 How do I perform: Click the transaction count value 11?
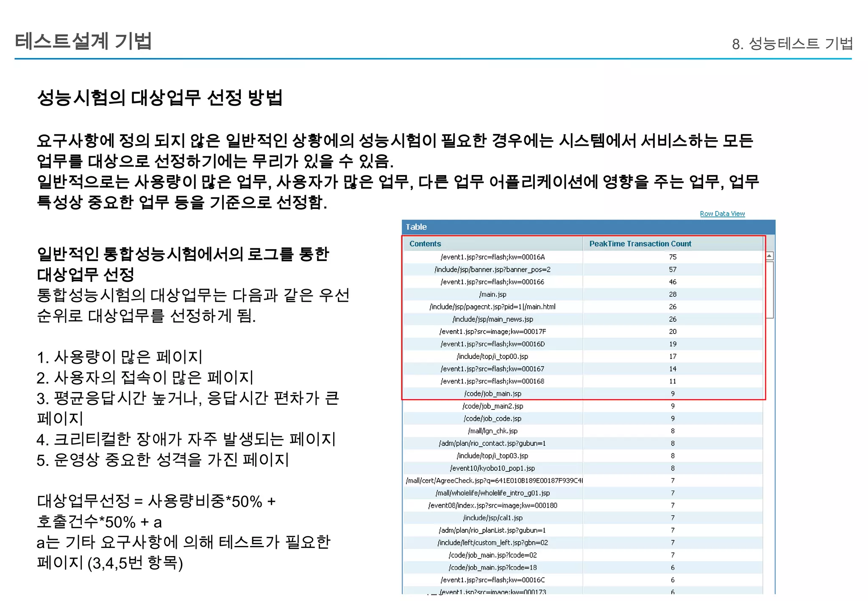point(673,381)
